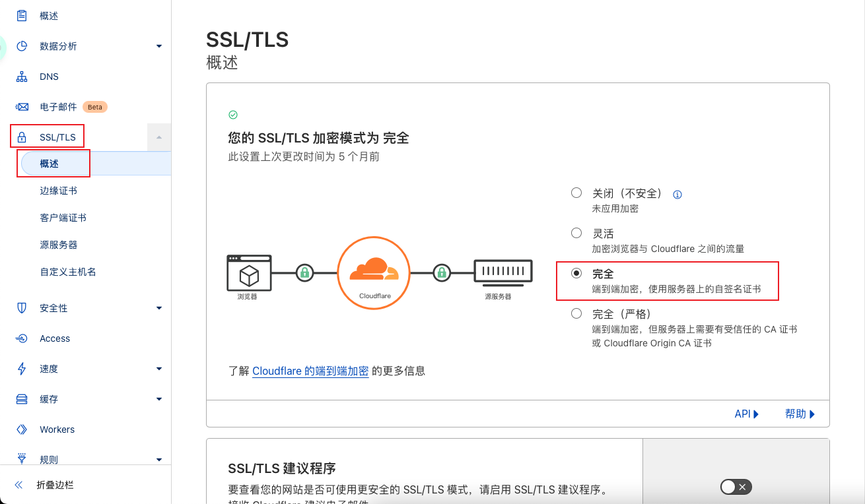865x504 pixels.
Task: Select the 关闭（不安全）radio button
Action: tap(576, 193)
